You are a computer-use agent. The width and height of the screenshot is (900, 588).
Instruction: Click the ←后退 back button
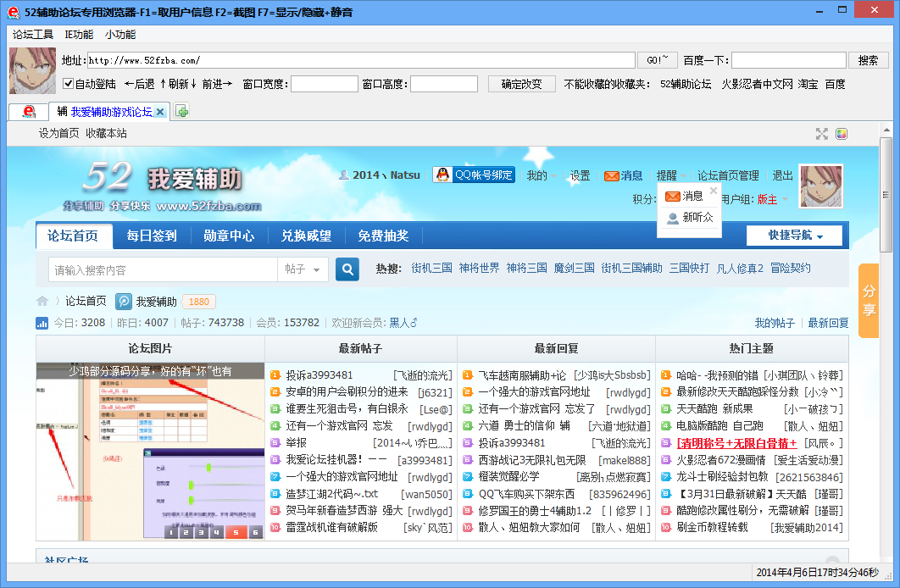(139, 85)
